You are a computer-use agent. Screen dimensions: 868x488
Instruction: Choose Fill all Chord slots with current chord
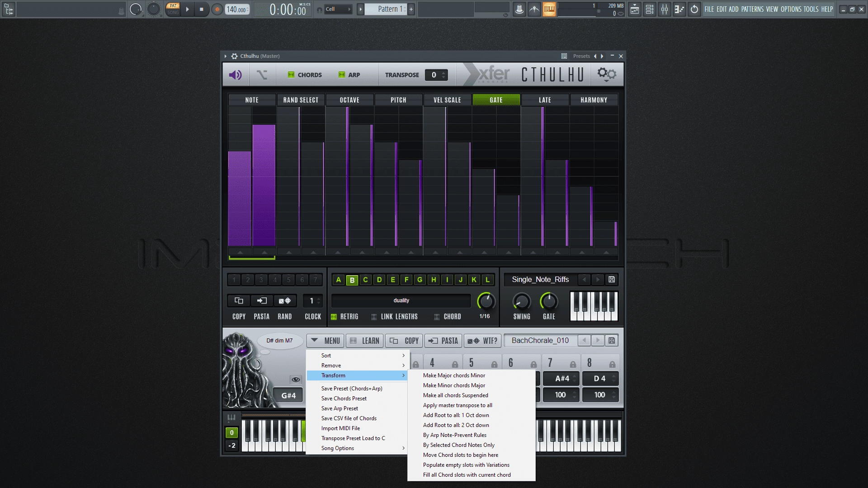tap(472, 475)
